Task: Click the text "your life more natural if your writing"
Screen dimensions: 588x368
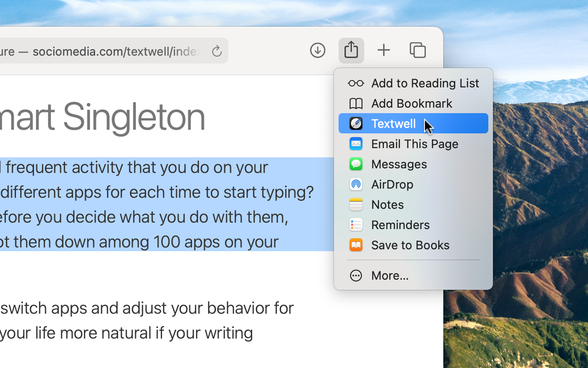Action: [x=126, y=333]
